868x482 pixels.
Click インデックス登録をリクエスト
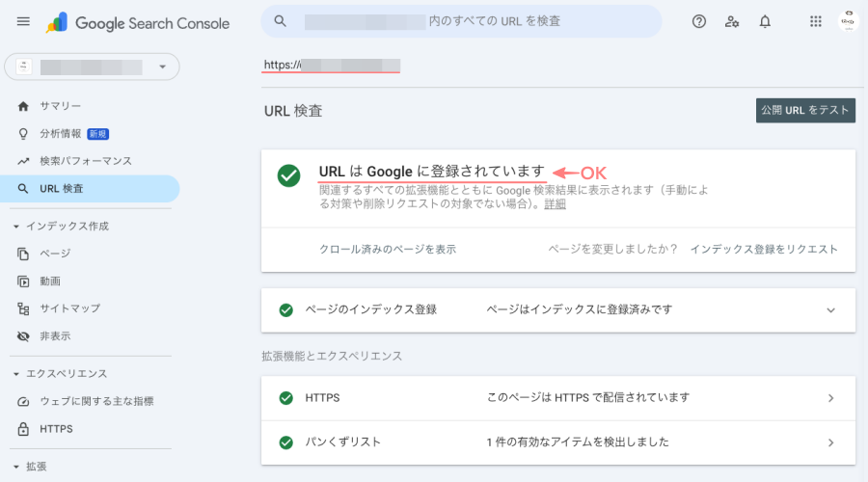(764, 250)
